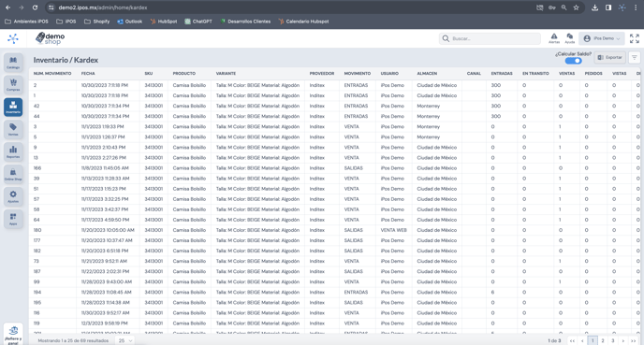Image resolution: width=644 pixels, height=345 pixels.
Task: Open the HubSpot bookmark
Action: [164, 22]
